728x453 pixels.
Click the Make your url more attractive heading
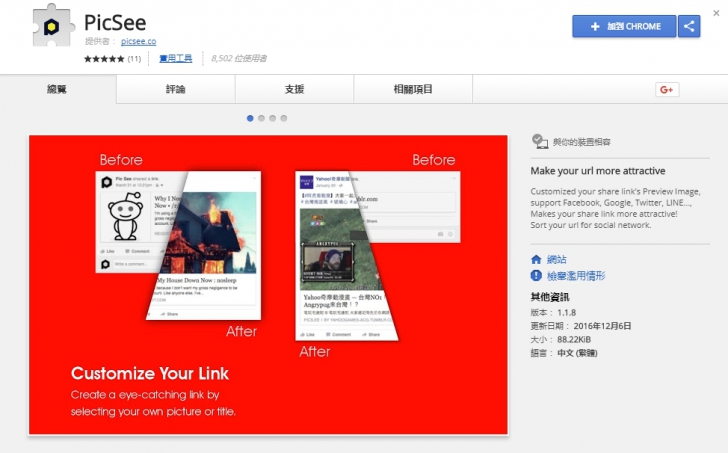[598, 171]
